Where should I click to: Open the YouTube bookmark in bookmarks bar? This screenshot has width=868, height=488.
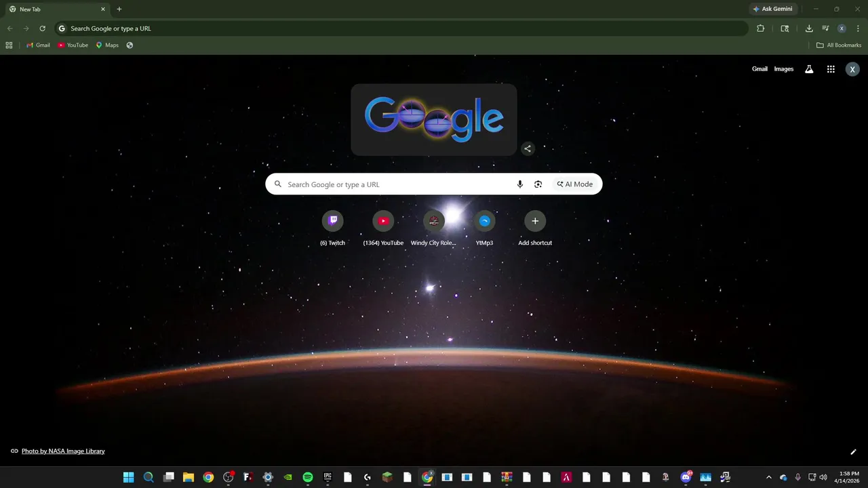[73, 45]
